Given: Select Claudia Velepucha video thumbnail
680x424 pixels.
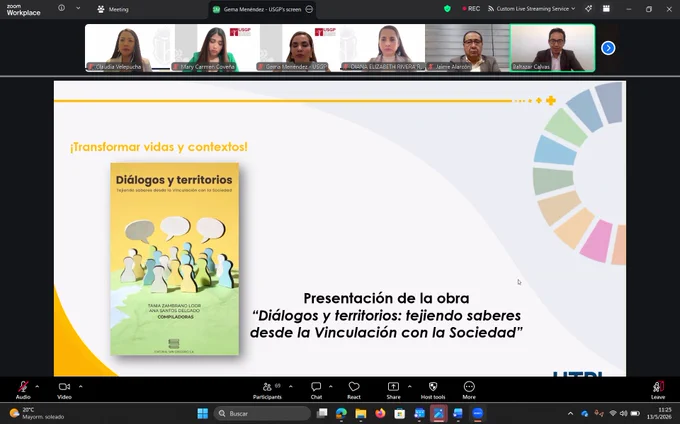Looking at the screenshot, I should click(128, 48).
